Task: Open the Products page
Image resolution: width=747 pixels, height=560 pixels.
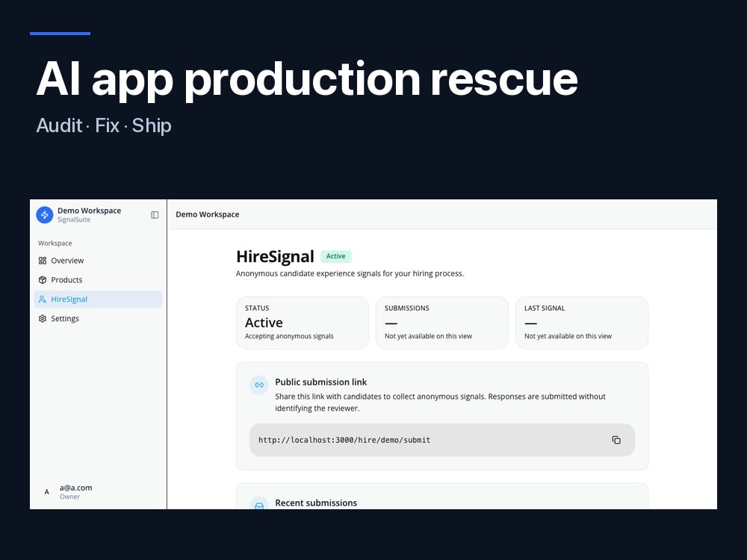Action: click(98, 280)
